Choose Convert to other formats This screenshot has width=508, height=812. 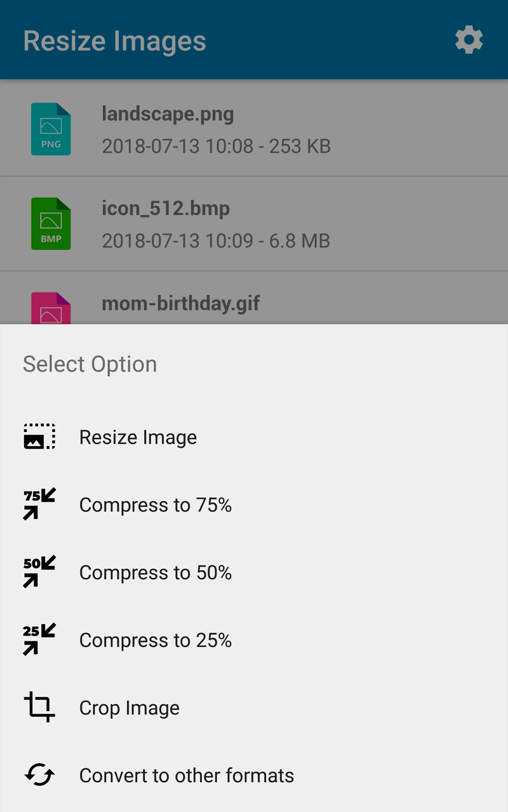point(254,775)
